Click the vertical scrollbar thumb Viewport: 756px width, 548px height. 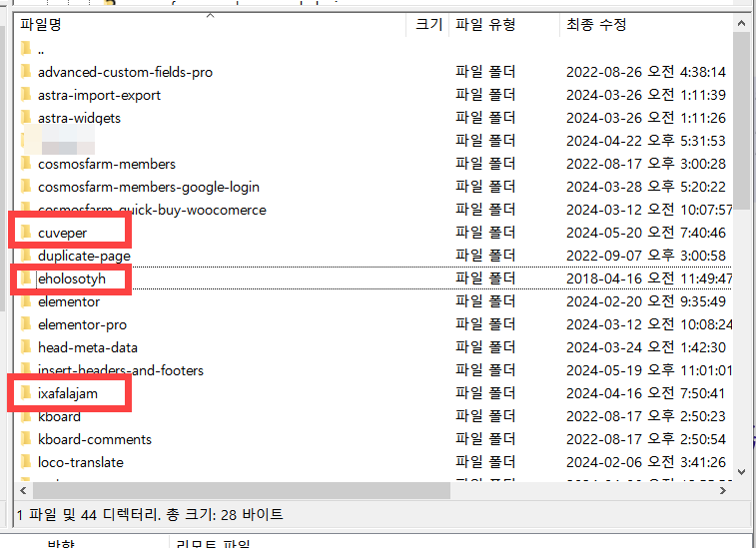[741, 121]
